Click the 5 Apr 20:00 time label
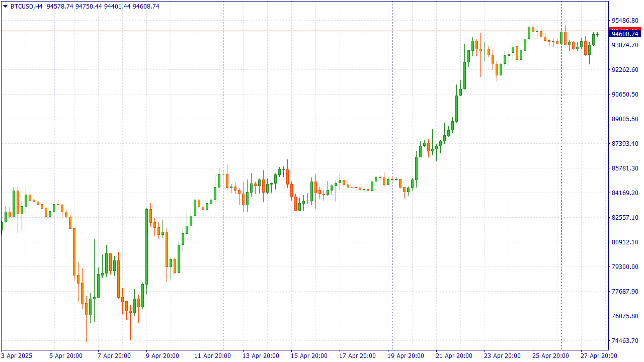644x362 pixels. 65,356
